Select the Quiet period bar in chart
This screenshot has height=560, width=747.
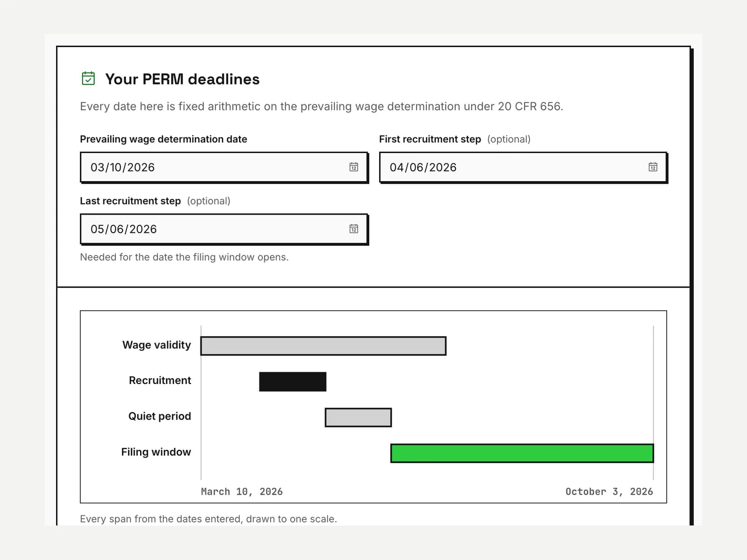(358, 417)
